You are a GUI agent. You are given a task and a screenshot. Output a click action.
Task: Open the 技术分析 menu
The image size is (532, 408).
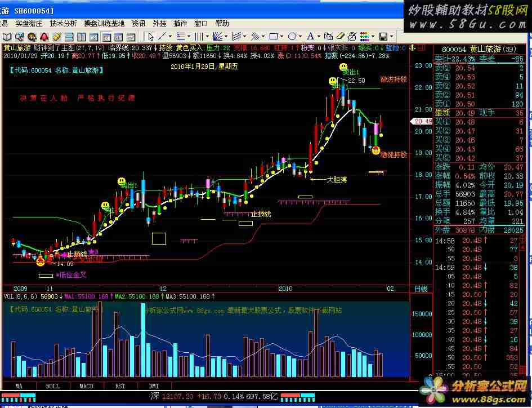point(64,24)
